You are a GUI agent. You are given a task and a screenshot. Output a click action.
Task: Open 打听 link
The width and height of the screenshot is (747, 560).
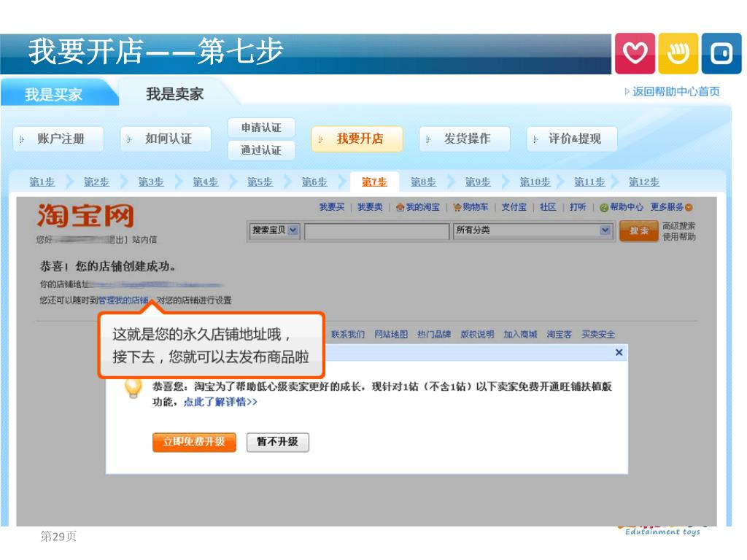[x=578, y=207]
